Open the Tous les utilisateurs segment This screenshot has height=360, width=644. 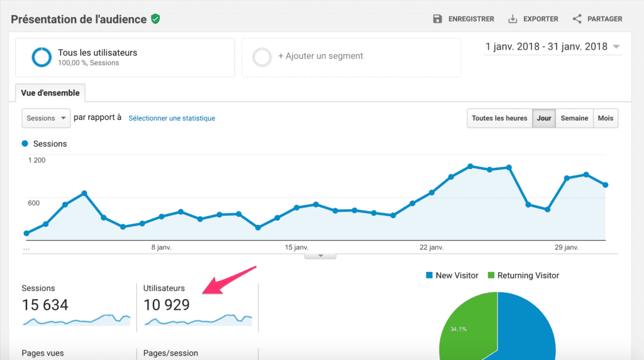pos(125,57)
